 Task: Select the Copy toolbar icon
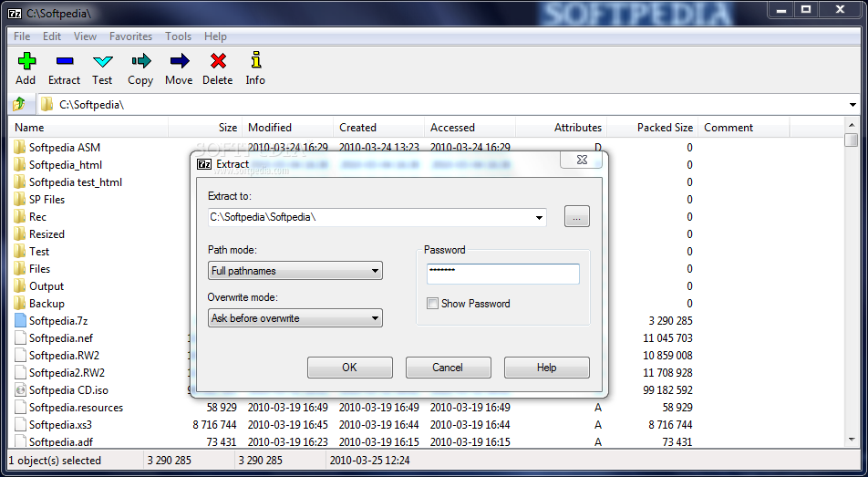[140, 61]
